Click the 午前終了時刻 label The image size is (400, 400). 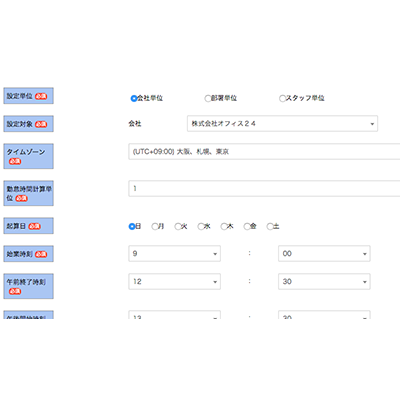coord(28,286)
